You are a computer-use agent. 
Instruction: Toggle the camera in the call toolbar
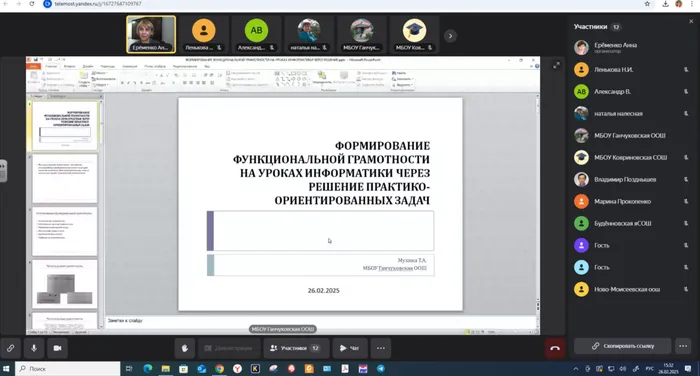[58, 348]
